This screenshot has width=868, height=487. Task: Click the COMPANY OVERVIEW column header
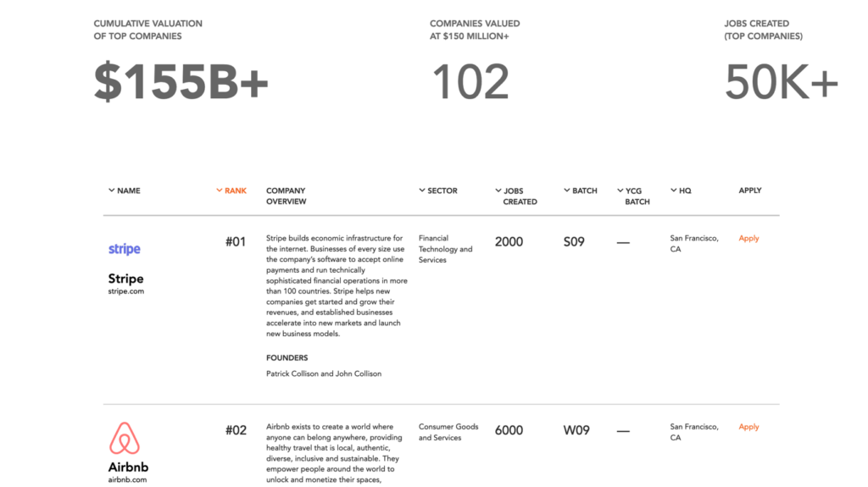(287, 196)
